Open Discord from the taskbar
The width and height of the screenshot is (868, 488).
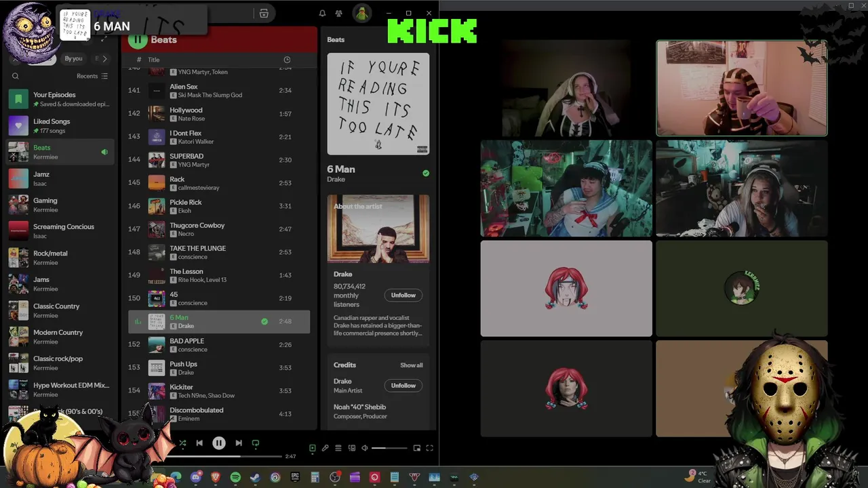coord(196,477)
